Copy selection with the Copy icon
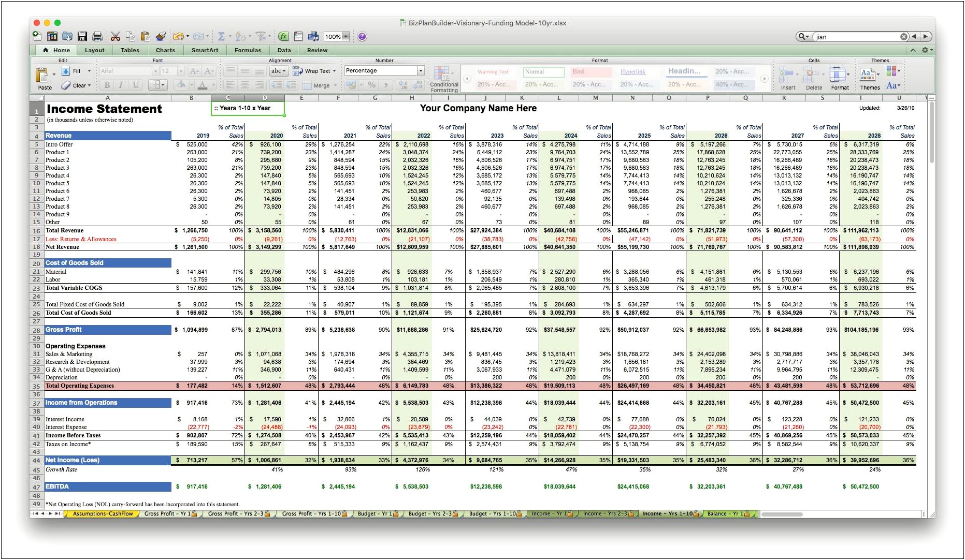Viewport: 965px width, 560px height. pos(131,36)
